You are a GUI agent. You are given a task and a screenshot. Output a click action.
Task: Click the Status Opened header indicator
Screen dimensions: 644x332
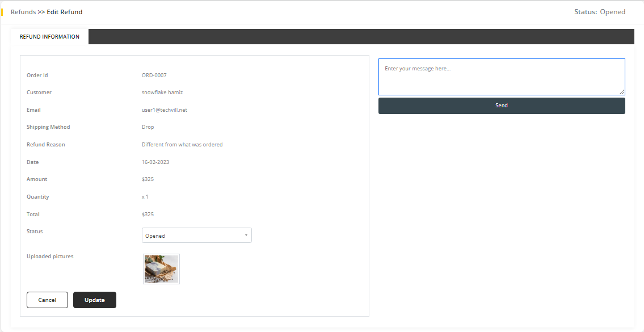coord(599,12)
